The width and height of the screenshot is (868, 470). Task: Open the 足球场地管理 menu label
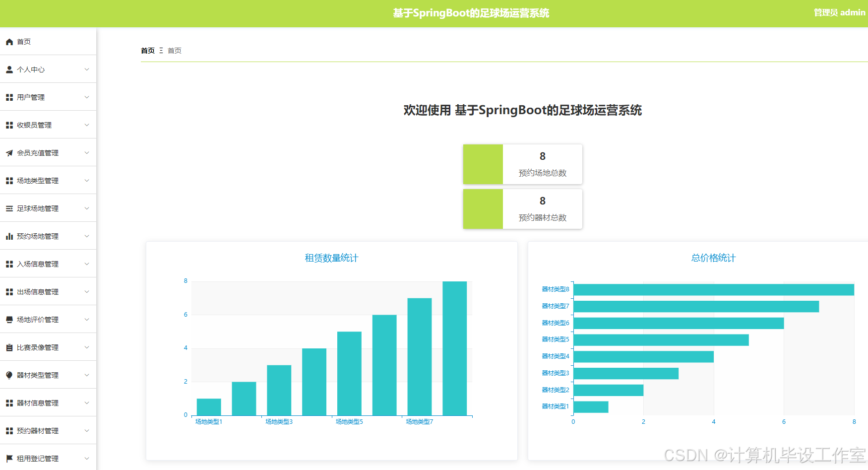tap(38, 209)
